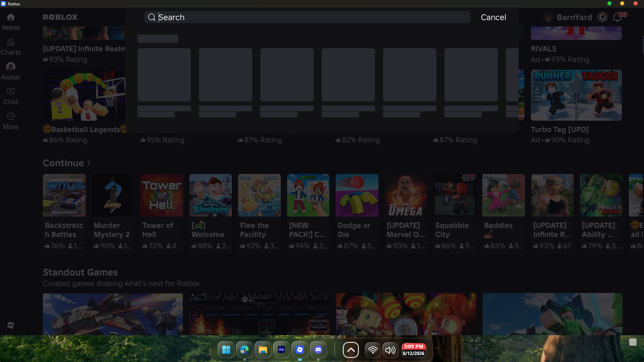Screen dimensions: 644x362
Task: Show hidden tray icons with the chevron
Action: click(x=351, y=350)
